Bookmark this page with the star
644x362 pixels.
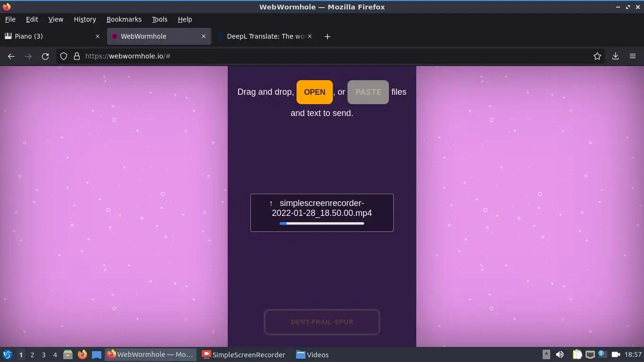click(x=597, y=56)
